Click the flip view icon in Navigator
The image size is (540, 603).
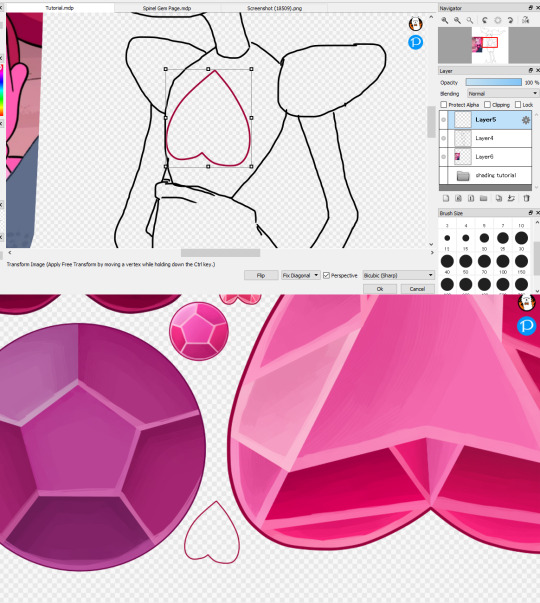coord(525,20)
